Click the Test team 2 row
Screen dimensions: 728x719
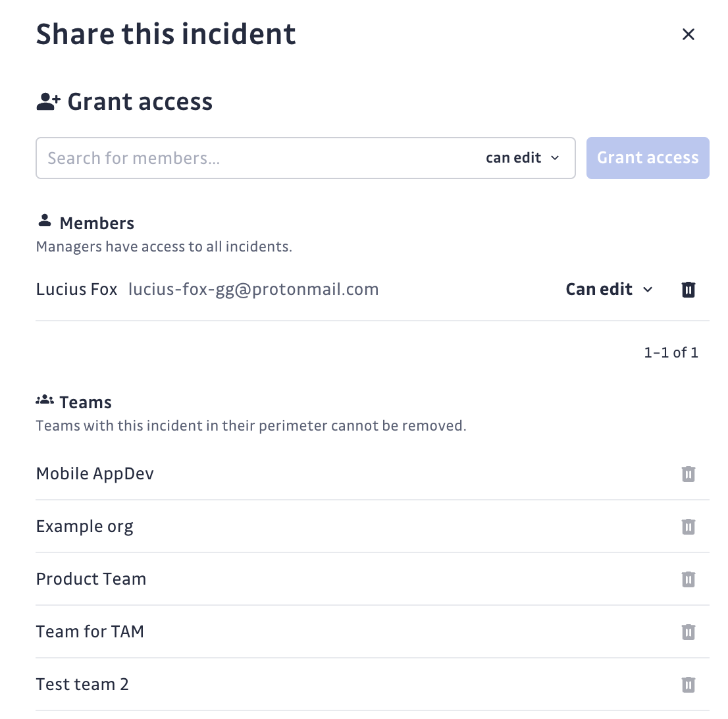[82, 685]
